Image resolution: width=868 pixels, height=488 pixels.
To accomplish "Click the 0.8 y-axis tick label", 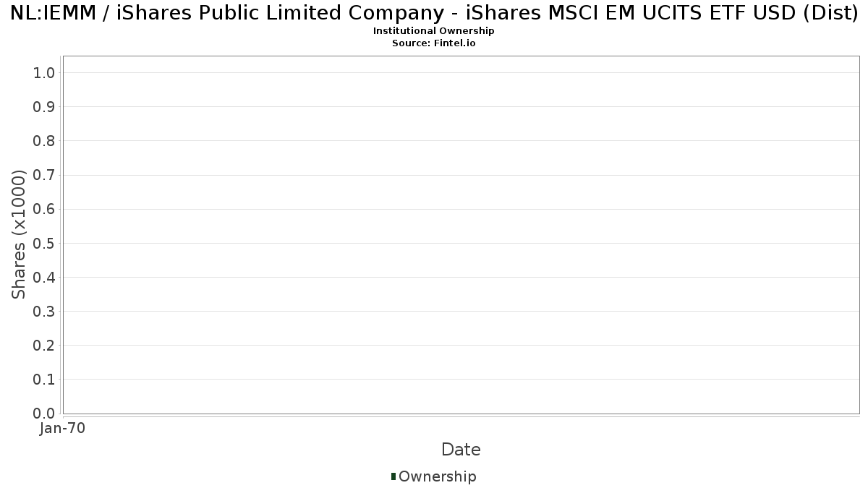I will (x=44, y=141).
